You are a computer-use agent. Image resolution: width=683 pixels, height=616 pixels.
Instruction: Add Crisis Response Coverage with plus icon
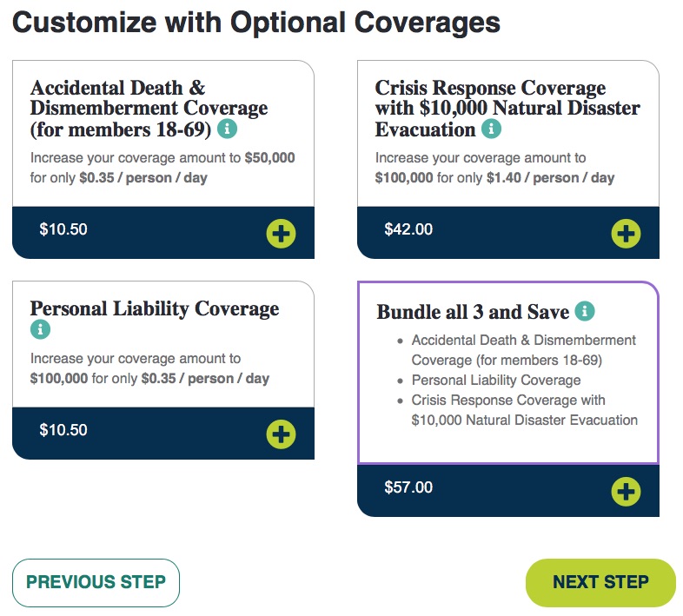pyautogui.click(x=626, y=234)
